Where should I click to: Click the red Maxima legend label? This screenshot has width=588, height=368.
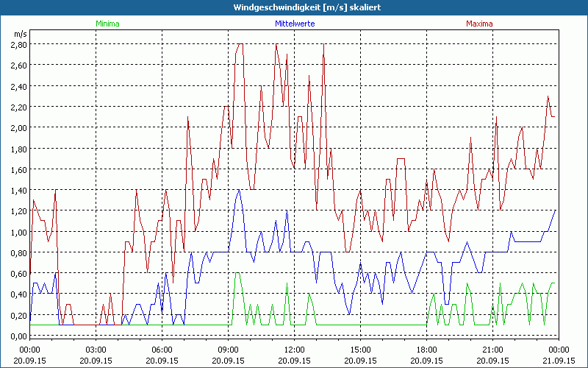(x=480, y=24)
